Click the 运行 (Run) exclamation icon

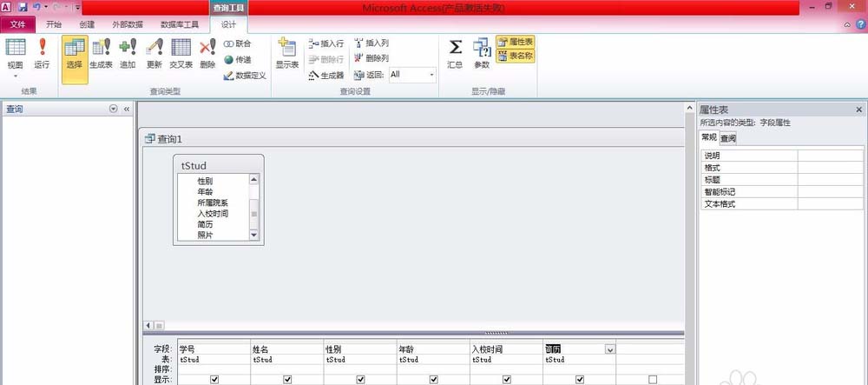(x=42, y=47)
